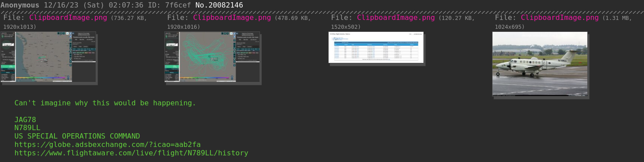Click the "Can't imagine why" sentence
Viewport: 644px width, 162px height.
coord(105,103)
